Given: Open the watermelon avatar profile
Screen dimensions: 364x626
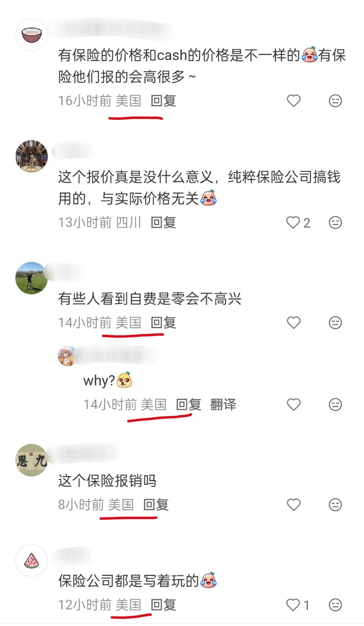Looking at the screenshot, I should pyautogui.click(x=32, y=560).
